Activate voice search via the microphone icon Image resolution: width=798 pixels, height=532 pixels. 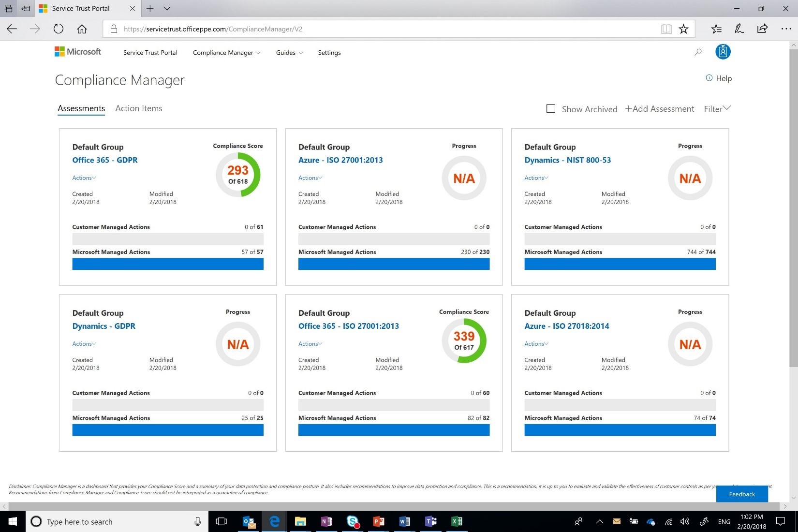pyautogui.click(x=197, y=521)
